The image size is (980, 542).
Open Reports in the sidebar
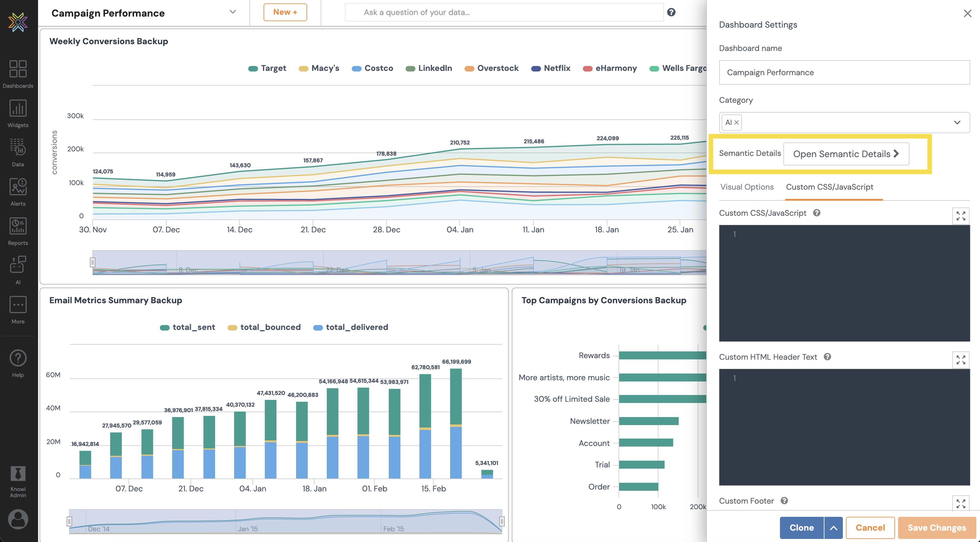pos(18,231)
